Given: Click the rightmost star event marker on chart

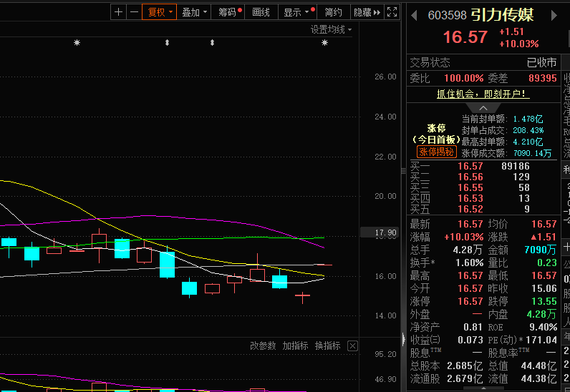Looking at the screenshot, I should click(324, 44).
